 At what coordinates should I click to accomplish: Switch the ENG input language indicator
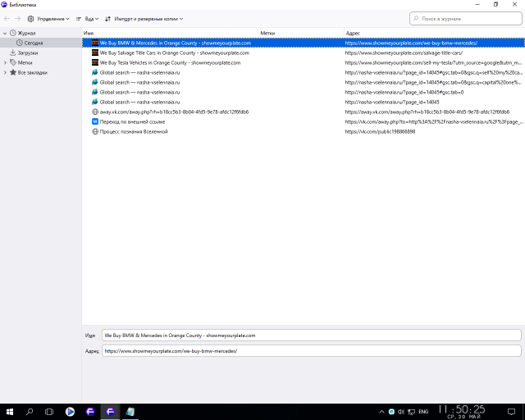423,412
